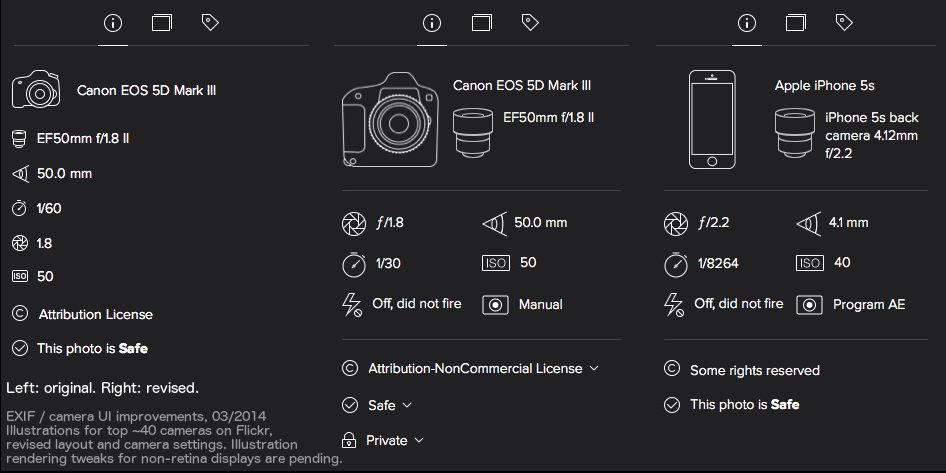Click the iPhone 5s device illustration
Viewport: 946px width, 473px height.
click(x=711, y=119)
